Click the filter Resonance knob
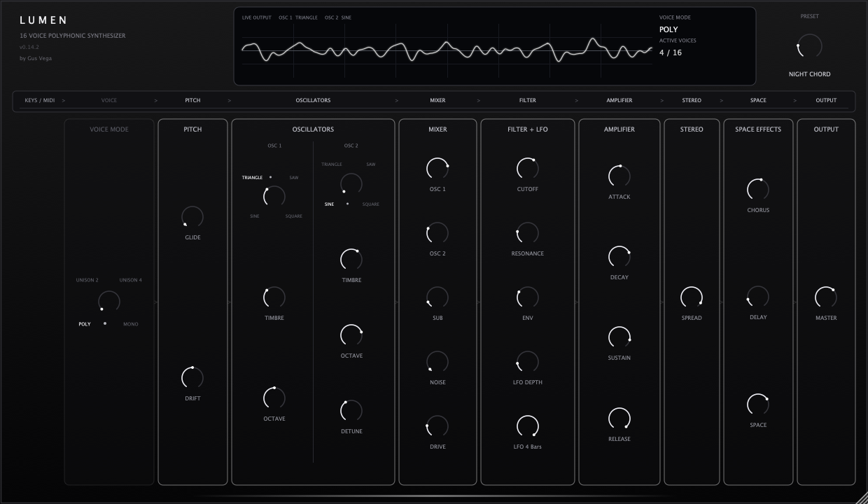868x504 pixels. pyautogui.click(x=528, y=233)
